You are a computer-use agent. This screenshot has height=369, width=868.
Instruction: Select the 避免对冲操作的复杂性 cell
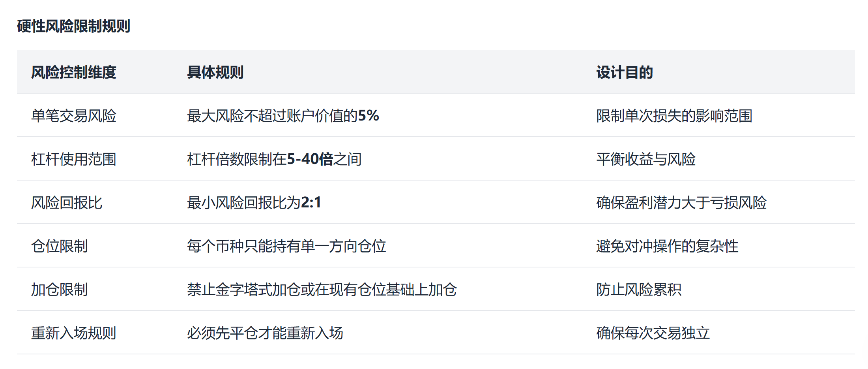click(x=667, y=246)
